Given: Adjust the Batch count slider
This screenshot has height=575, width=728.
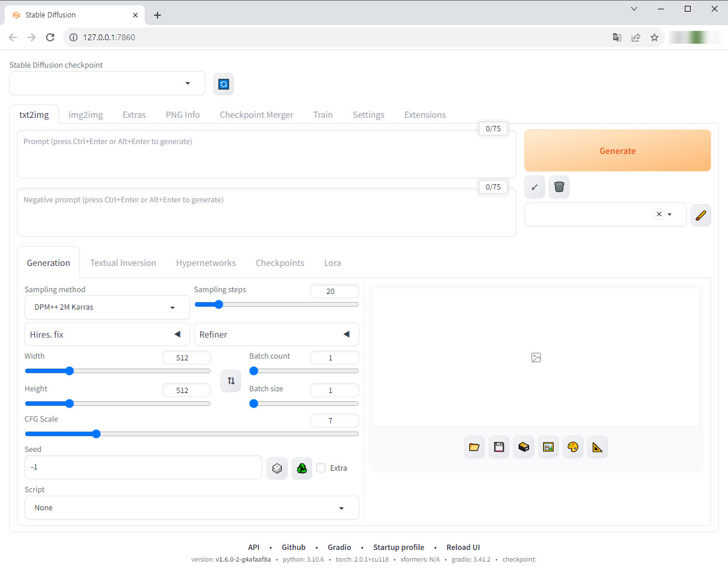Looking at the screenshot, I should (304, 371).
